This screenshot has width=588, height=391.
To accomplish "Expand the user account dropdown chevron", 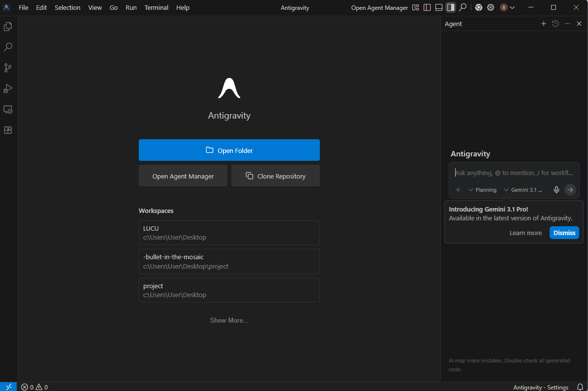I will click(x=512, y=7).
